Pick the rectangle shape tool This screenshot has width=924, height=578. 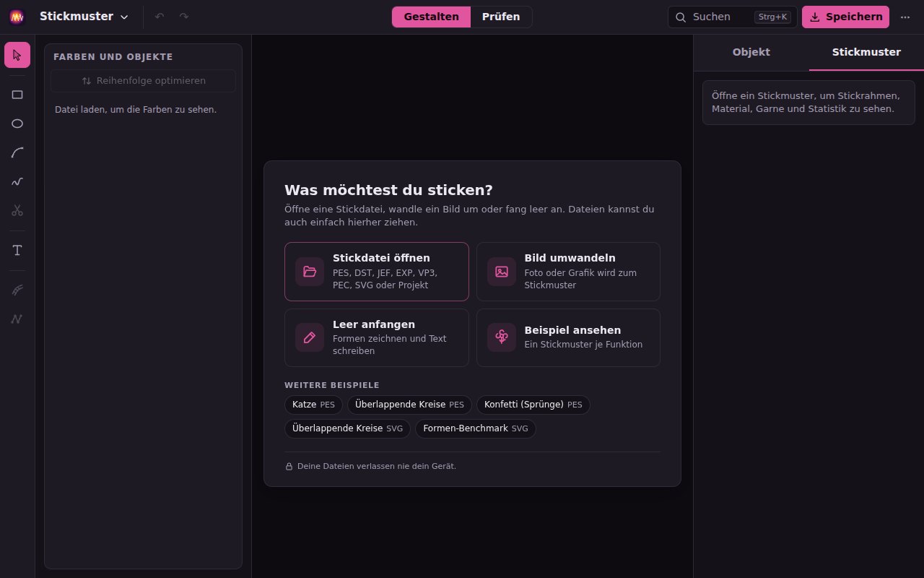17,95
